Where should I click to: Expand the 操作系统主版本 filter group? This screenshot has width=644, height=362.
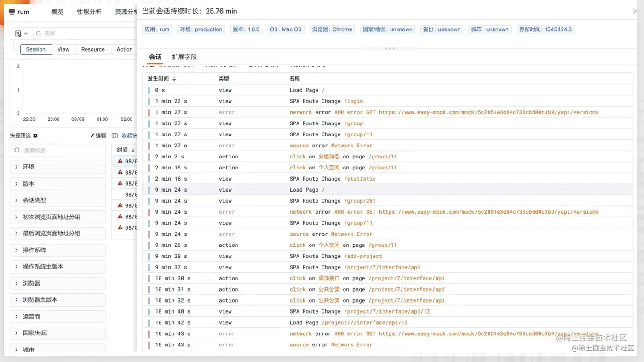58,266
